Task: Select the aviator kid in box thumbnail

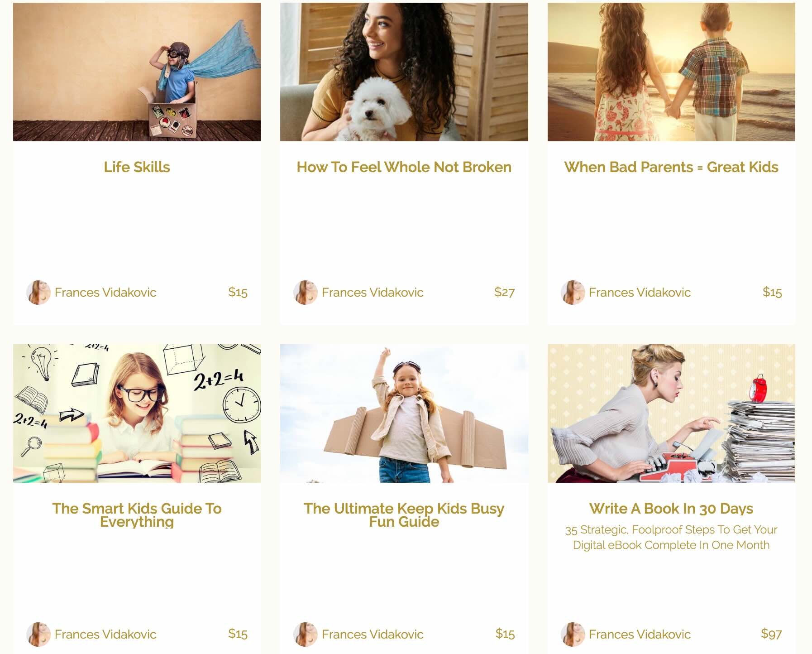Action: 137,72
